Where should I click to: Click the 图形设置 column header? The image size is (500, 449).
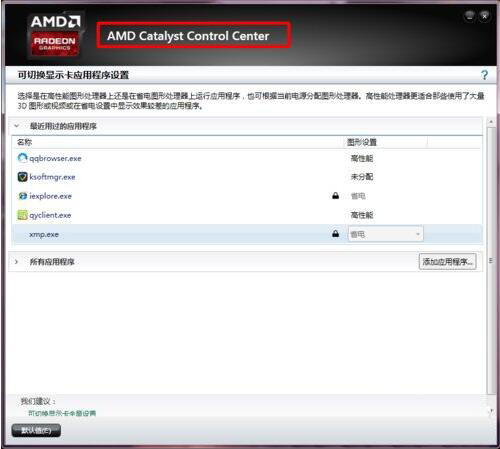362,142
